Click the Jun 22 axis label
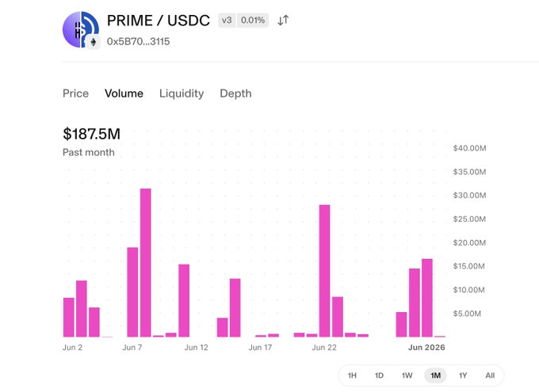The width and height of the screenshot is (539, 392). click(x=324, y=348)
